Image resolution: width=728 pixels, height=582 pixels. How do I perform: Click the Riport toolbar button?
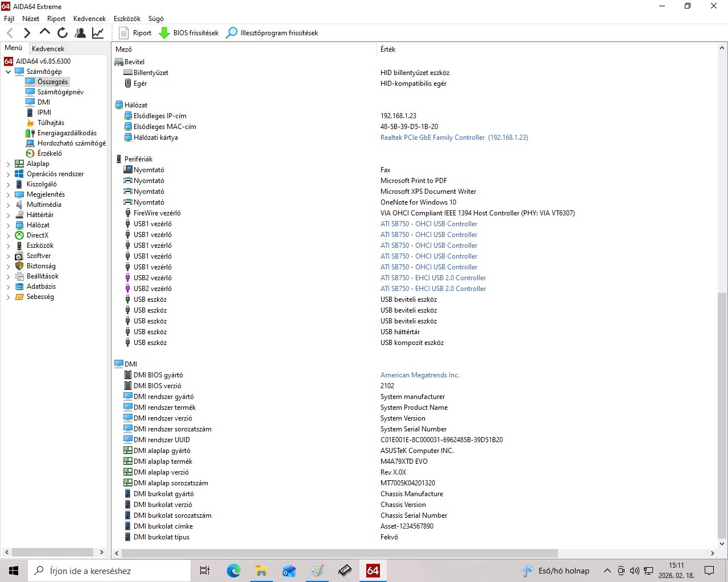[x=135, y=33]
